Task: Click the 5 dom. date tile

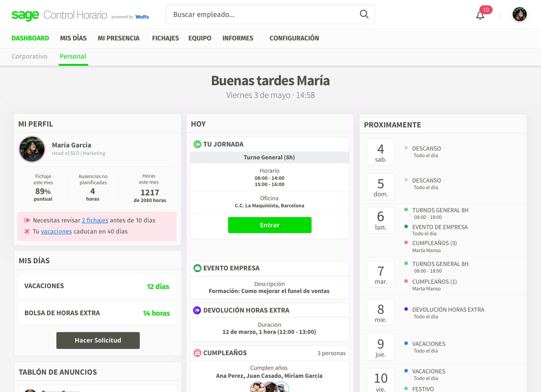Action: click(x=381, y=187)
